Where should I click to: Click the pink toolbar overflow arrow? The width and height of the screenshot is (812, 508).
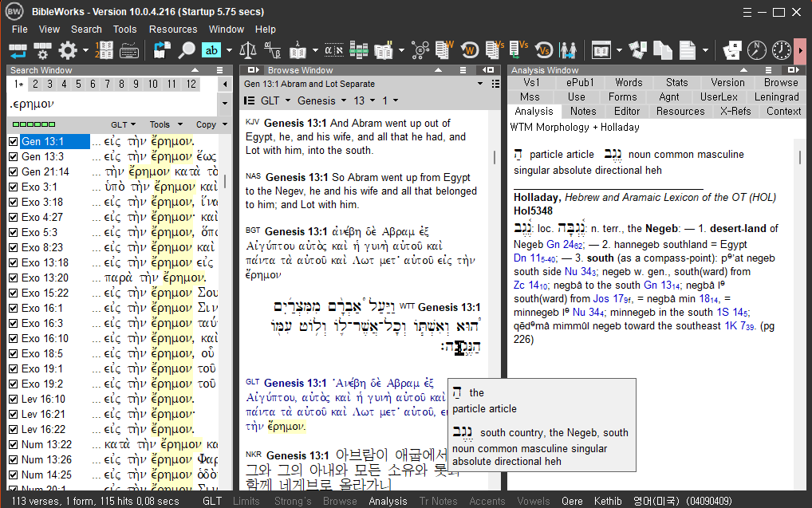801,50
